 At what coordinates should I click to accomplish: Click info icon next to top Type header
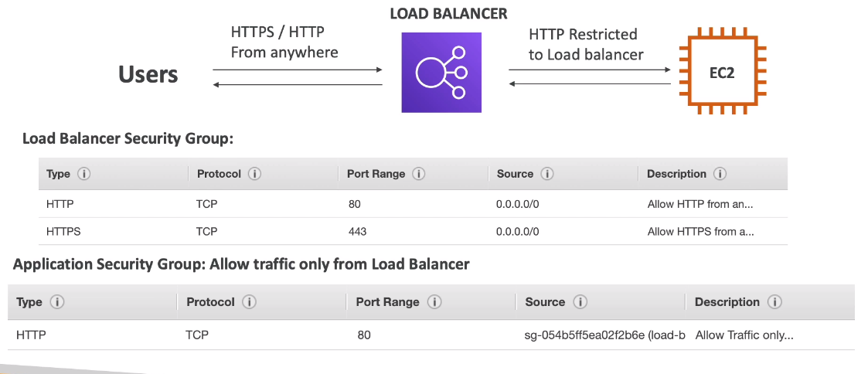(84, 174)
